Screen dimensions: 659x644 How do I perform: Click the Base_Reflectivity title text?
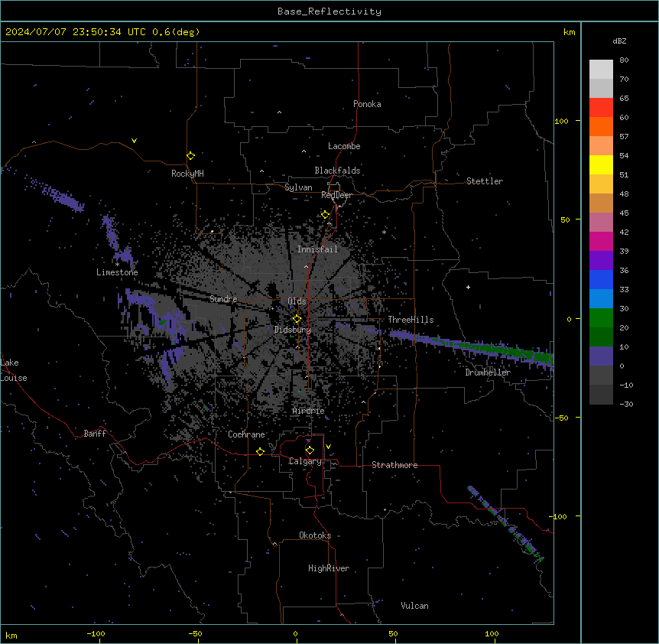click(329, 11)
